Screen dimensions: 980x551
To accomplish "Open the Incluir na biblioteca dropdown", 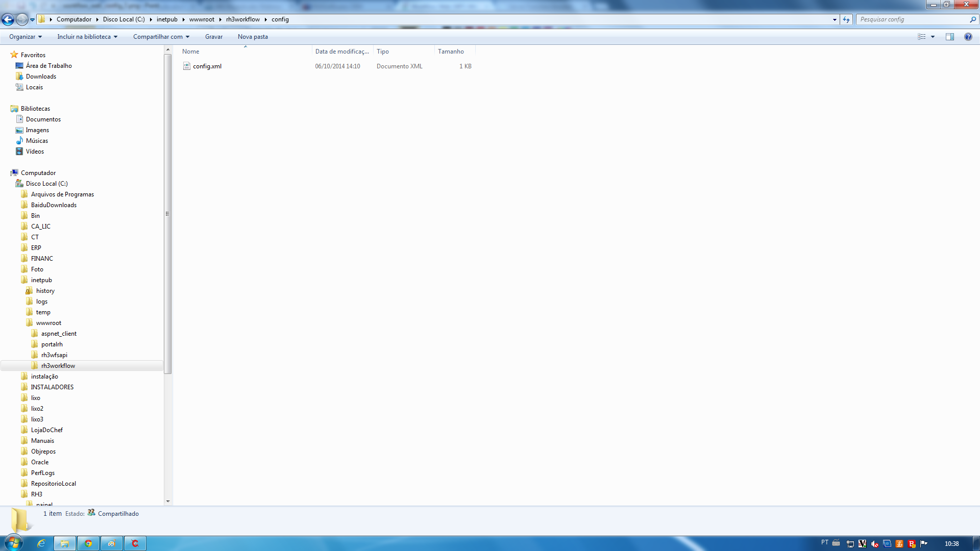I will 87,37.
